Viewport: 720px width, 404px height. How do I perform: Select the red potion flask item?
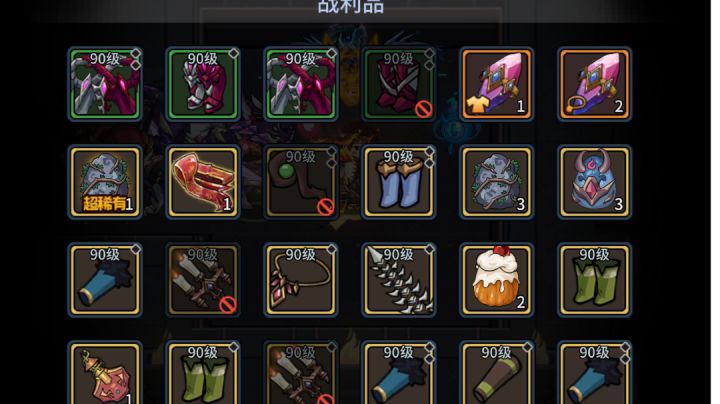(x=105, y=373)
